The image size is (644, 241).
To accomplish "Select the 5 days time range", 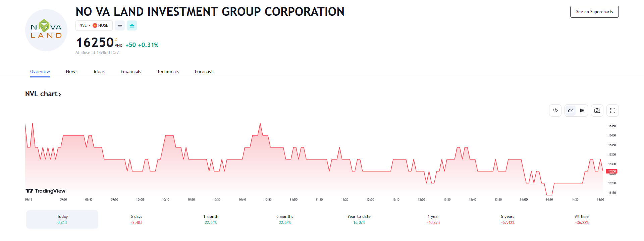I will (137, 219).
